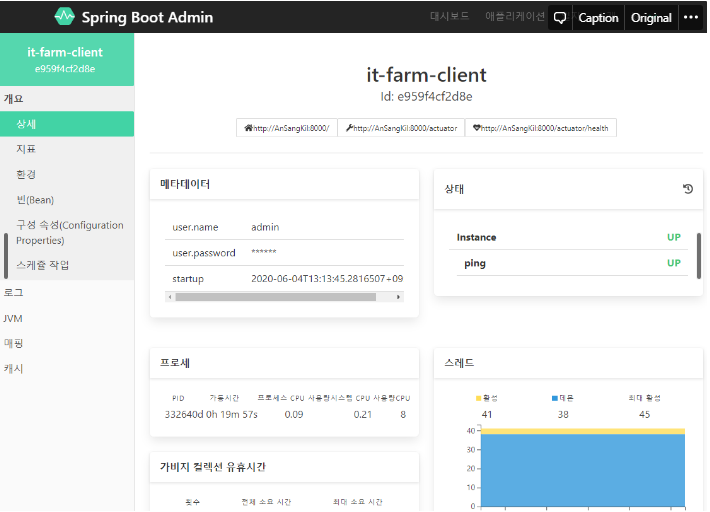Click the speech bubble icon in overlay bar

tap(560, 18)
